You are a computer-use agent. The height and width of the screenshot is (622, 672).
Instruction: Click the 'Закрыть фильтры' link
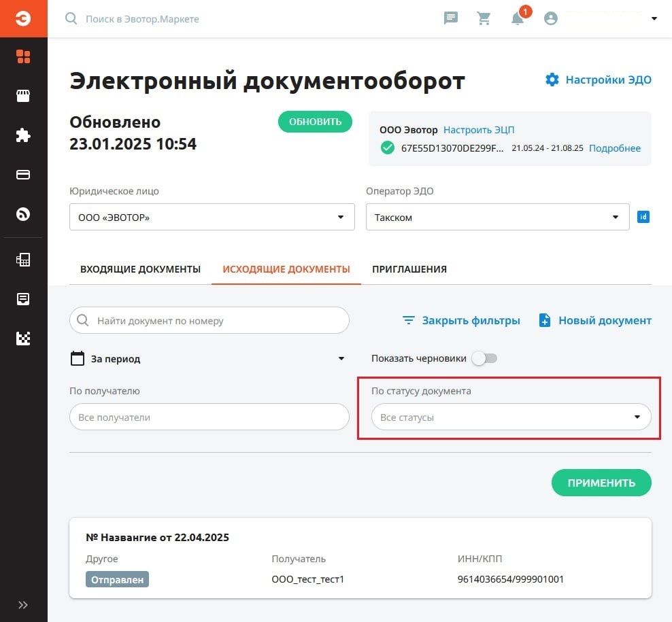point(471,320)
